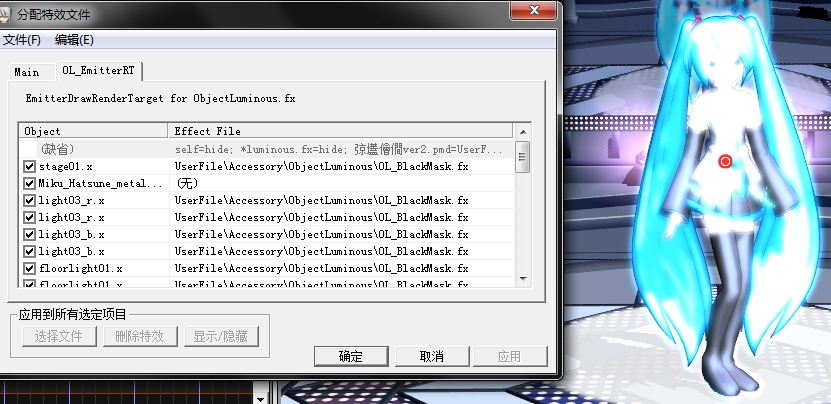Viewport: 831px width, 404px height.
Task: Toggle the second light03_b.x checkbox
Action: [30, 251]
